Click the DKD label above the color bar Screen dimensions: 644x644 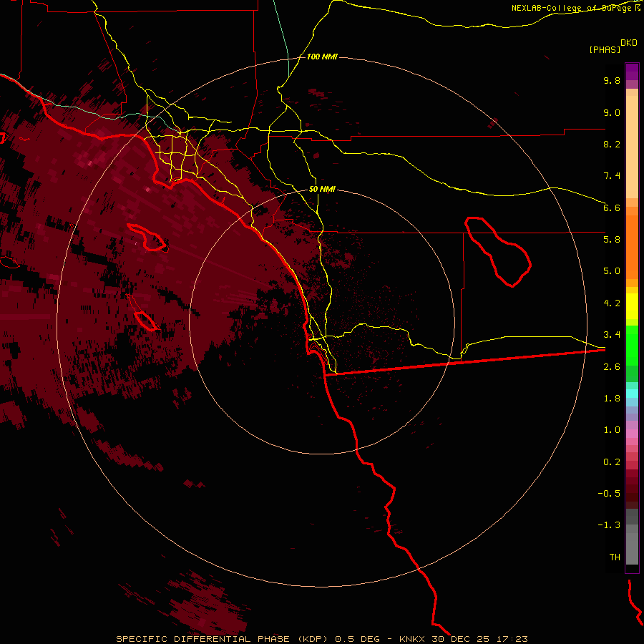point(629,43)
